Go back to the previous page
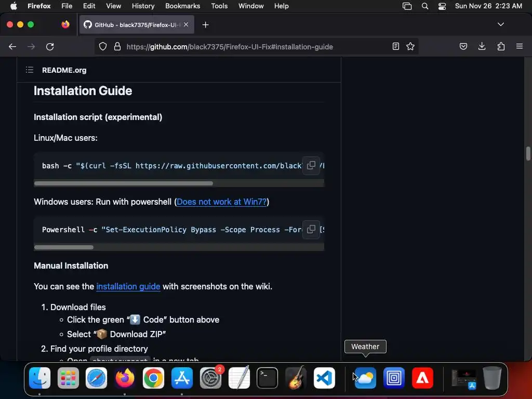 [12, 46]
